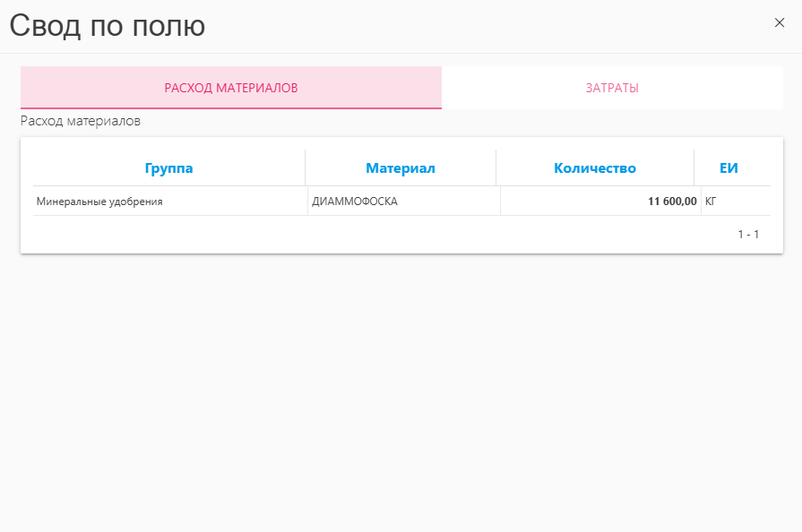
Task: Select the 11 600,00 quantity cell
Action: (x=672, y=202)
